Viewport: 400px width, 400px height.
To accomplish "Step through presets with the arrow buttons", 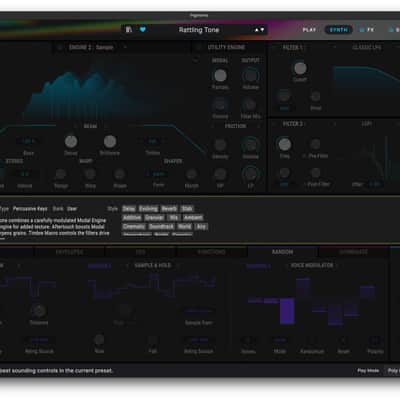I will point(259,30).
